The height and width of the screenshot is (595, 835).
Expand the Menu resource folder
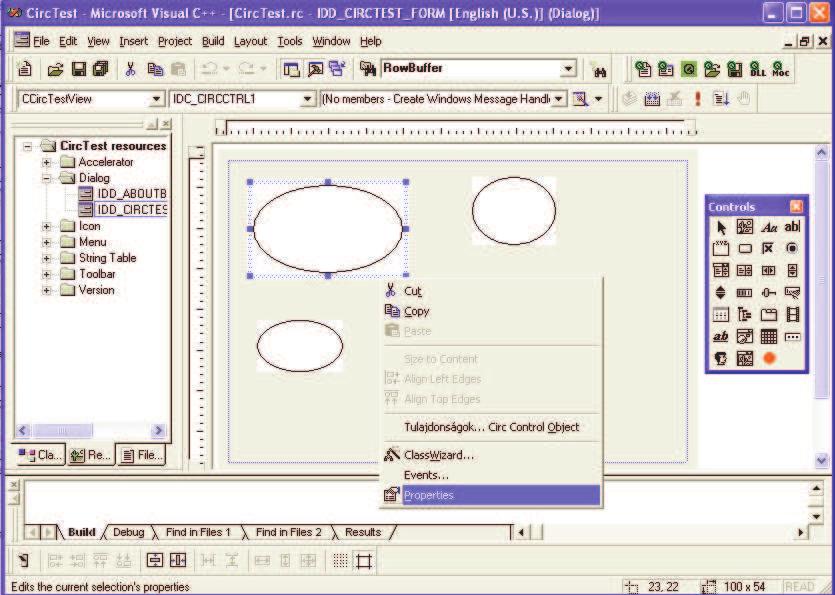pos(47,242)
